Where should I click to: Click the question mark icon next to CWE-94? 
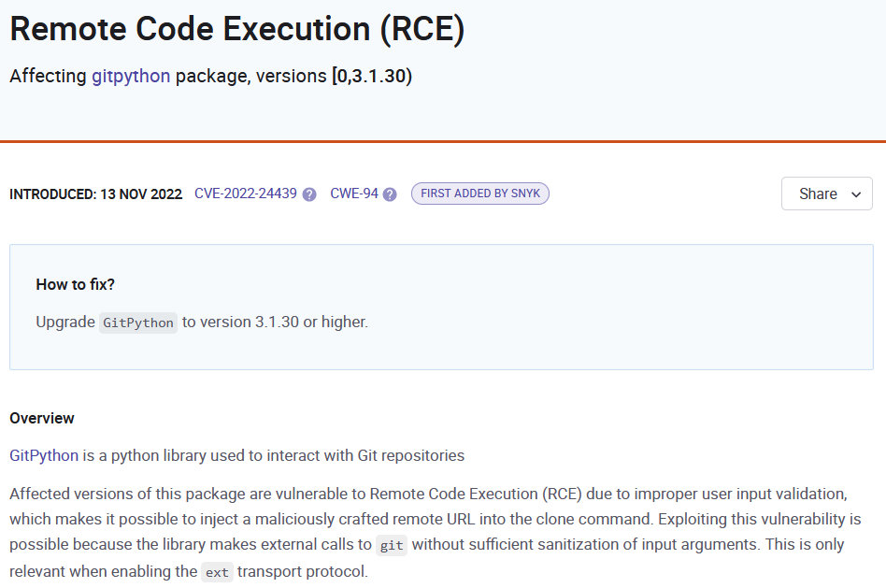coord(390,194)
